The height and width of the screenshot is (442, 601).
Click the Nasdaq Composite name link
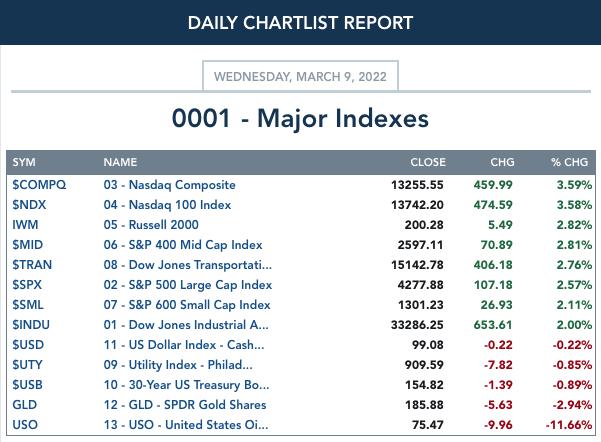tap(169, 185)
